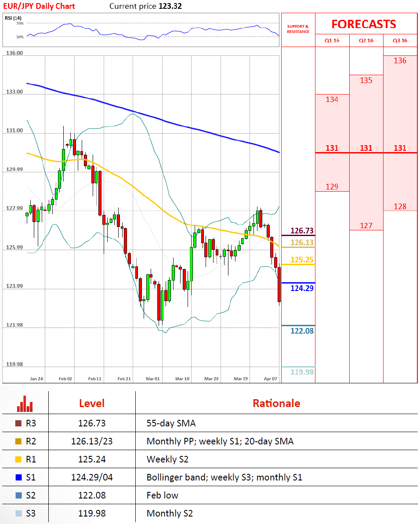
Task: Click the RSI 70% threshold label
Action: (20, 23)
